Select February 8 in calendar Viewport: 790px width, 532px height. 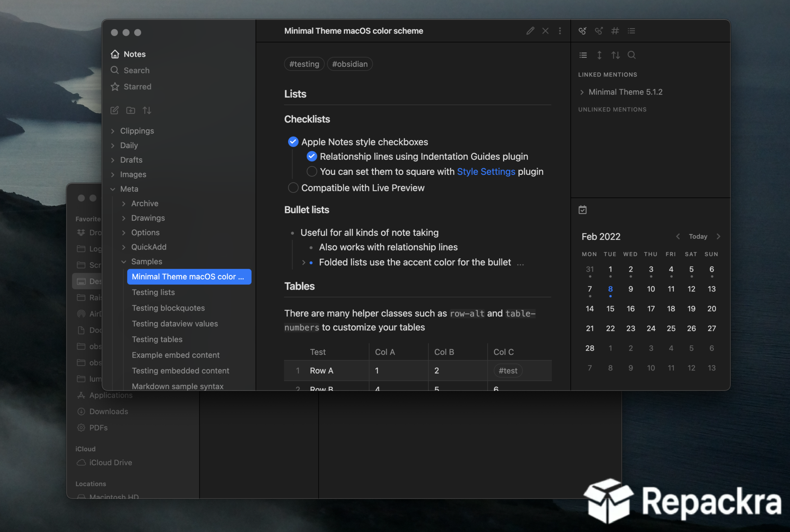[610, 289]
